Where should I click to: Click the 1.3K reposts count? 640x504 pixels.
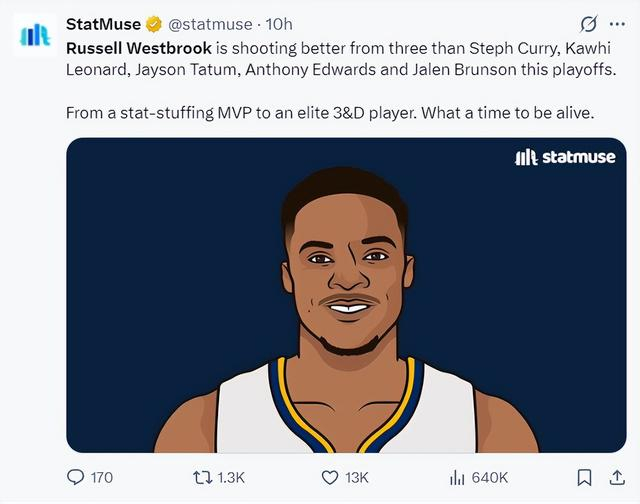point(232,478)
